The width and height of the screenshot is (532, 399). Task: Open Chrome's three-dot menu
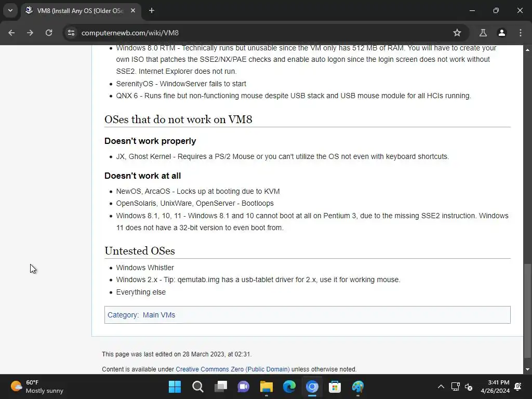[x=521, y=33]
